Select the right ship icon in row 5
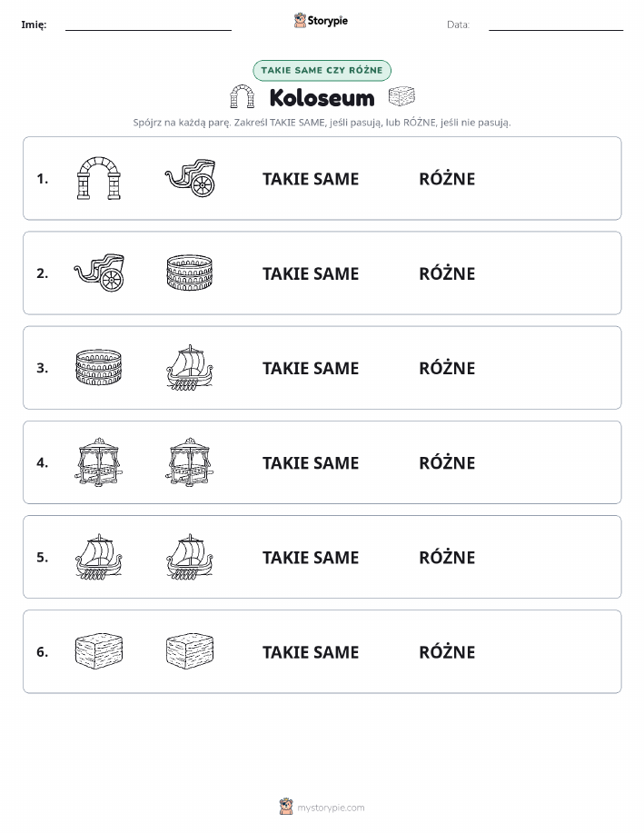Screen dimensions: 644x833 (190, 557)
